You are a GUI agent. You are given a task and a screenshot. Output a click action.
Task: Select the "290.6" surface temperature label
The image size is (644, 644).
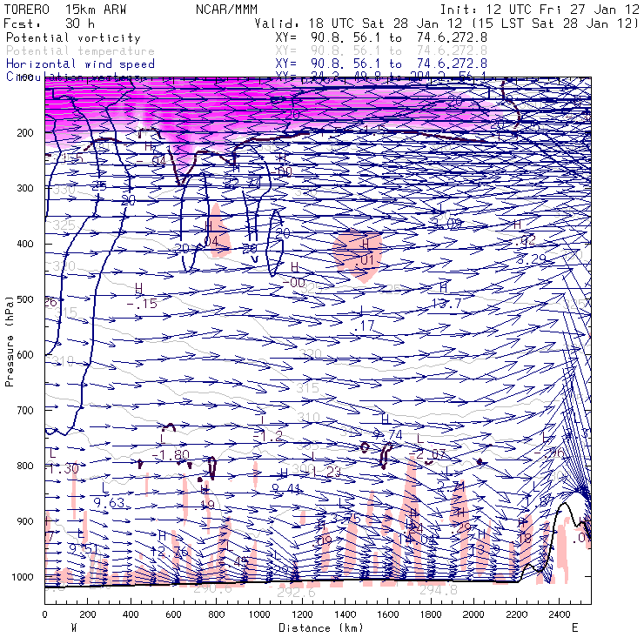tap(212, 588)
